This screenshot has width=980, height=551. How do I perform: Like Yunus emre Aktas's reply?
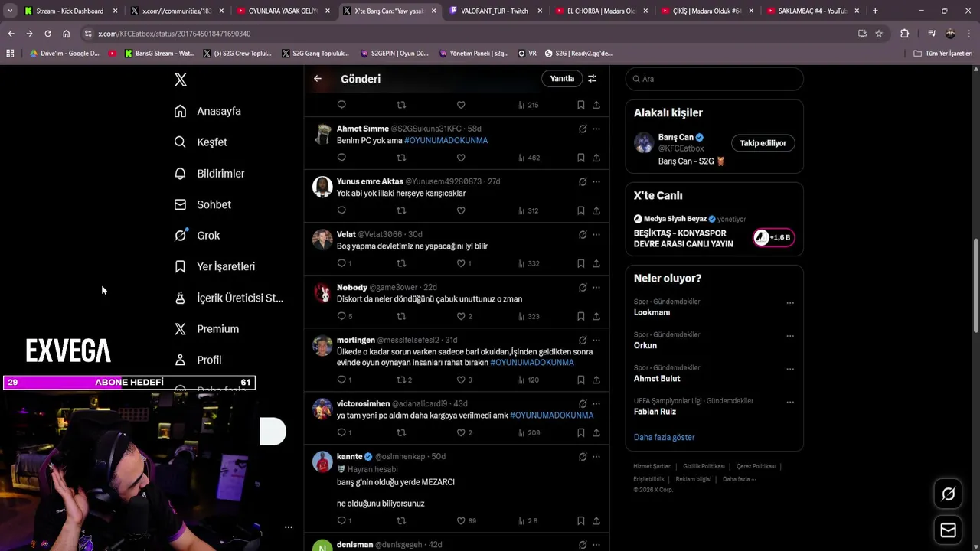pos(461,210)
